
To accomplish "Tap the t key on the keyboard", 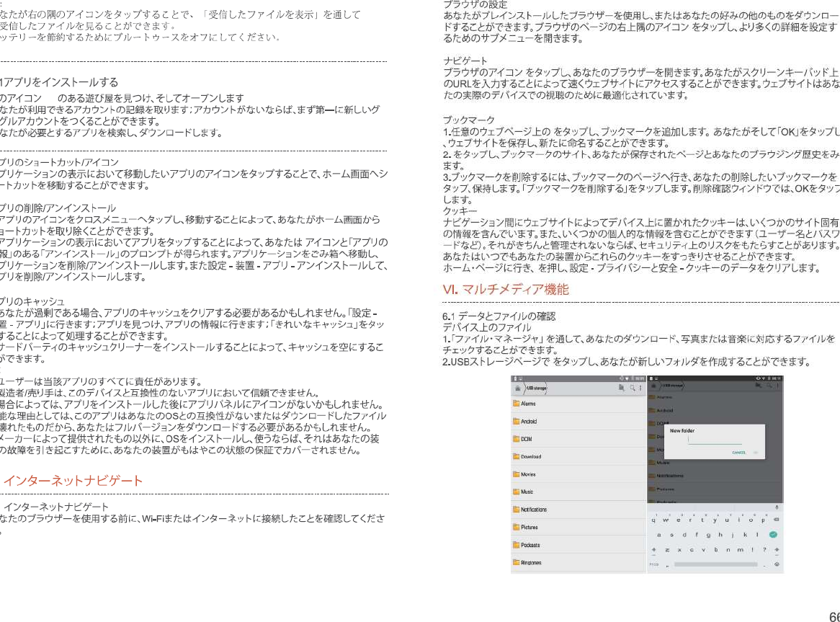I will 702,520.
